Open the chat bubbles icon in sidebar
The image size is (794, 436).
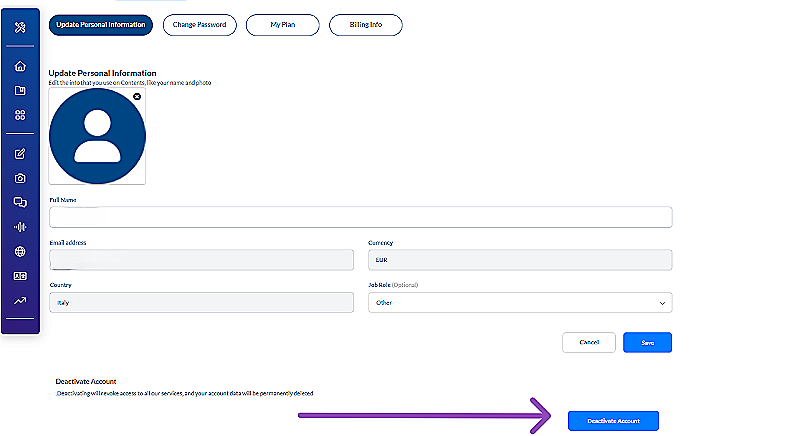pyautogui.click(x=20, y=202)
